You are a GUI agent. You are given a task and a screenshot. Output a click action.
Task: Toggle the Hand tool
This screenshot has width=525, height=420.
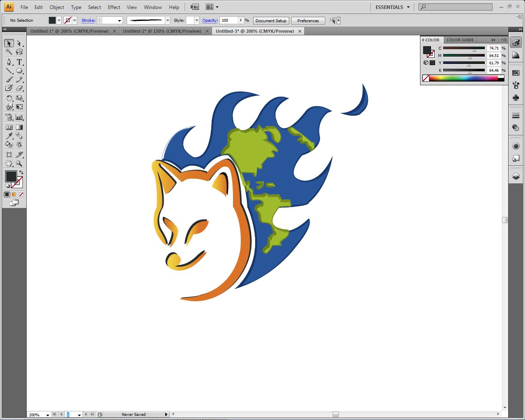point(8,163)
